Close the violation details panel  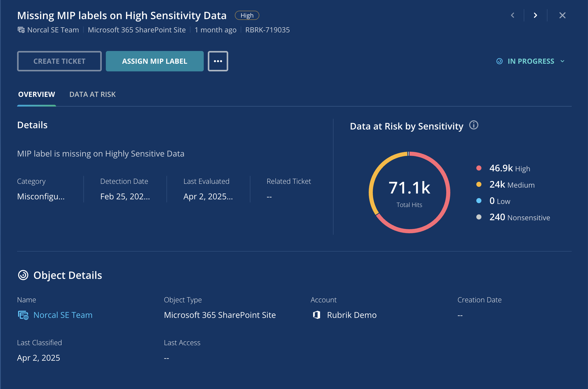click(562, 15)
